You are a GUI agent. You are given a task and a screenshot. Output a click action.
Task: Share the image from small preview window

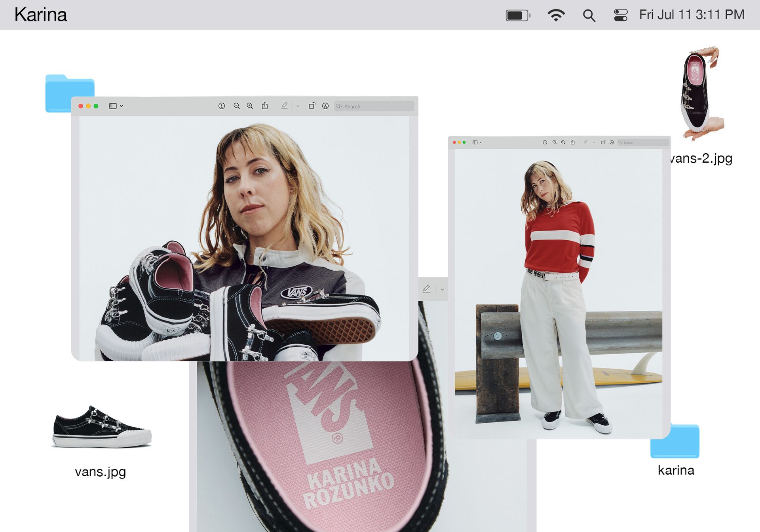coord(573,142)
